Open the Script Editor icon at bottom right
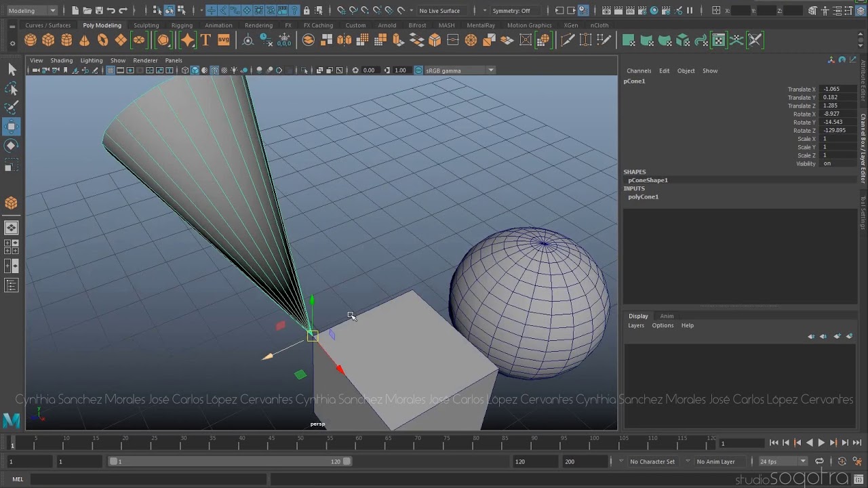The height and width of the screenshot is (488, 868). pyautogui.click(x=859, y=480)
